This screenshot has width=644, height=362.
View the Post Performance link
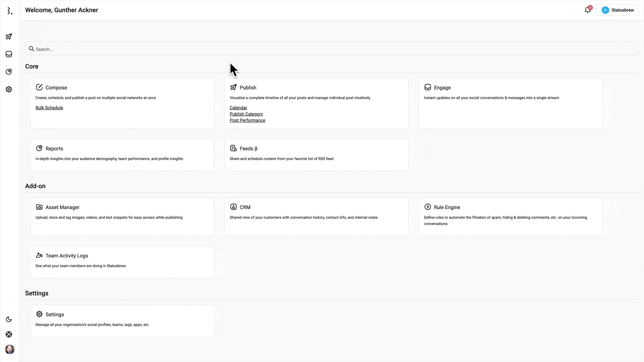(x=247, y=120)
